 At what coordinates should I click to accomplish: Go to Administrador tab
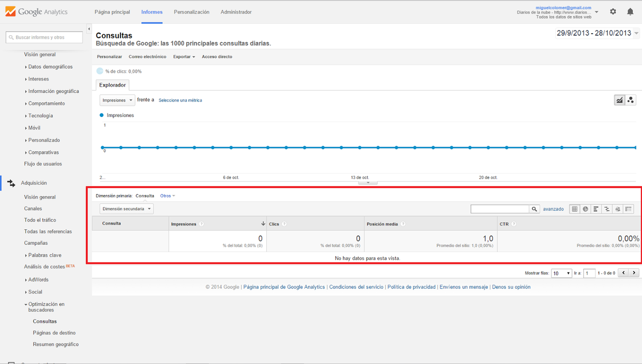236,12
